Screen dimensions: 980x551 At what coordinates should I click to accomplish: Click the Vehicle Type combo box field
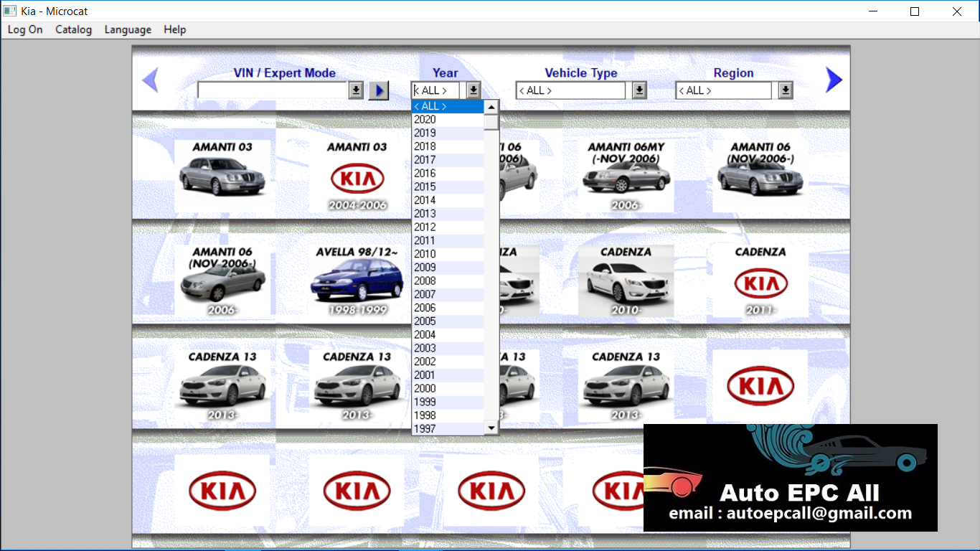tap(571, 90)
